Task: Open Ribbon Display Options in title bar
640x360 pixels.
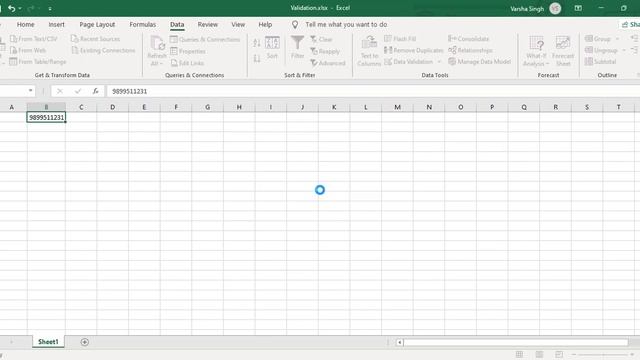Action: coord(578,8)
